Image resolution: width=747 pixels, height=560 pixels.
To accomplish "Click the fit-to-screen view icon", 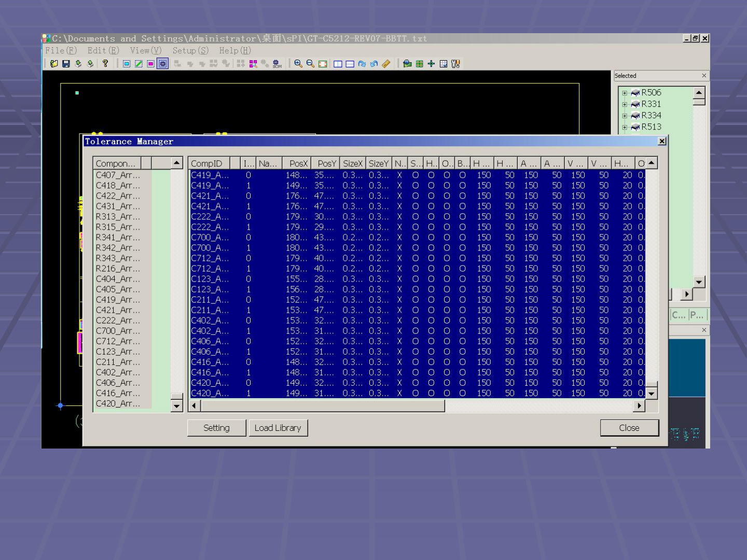I will (x=323, y=64).
